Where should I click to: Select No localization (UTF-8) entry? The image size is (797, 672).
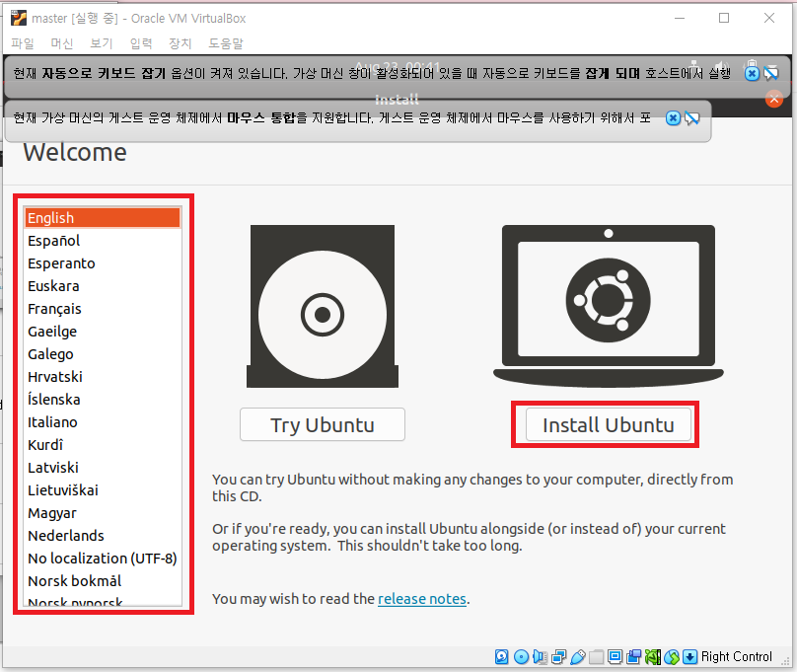coord(103,559)
